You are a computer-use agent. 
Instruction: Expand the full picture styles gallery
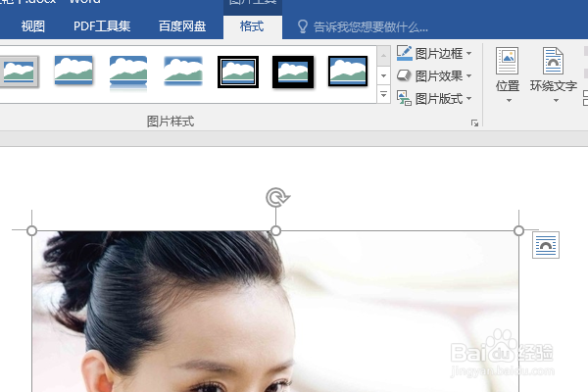[x=383, y=94]
